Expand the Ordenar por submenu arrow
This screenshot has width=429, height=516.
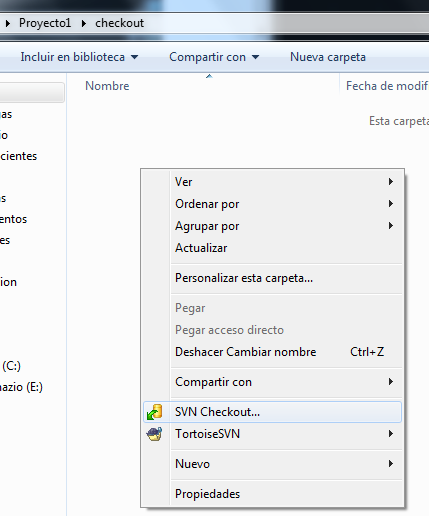pyautogui.click(x=391, y=204)
